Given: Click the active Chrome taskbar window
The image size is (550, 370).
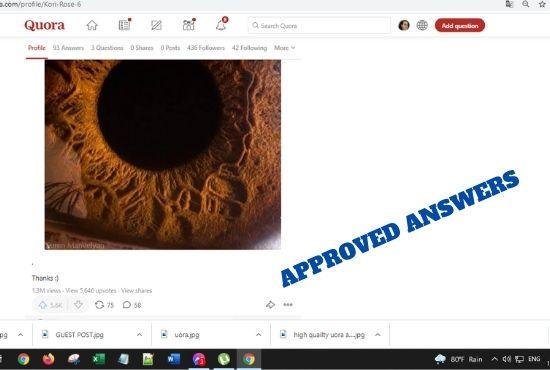Looking at the screenshot, I should pyautogui.click(x=249, y=359).
